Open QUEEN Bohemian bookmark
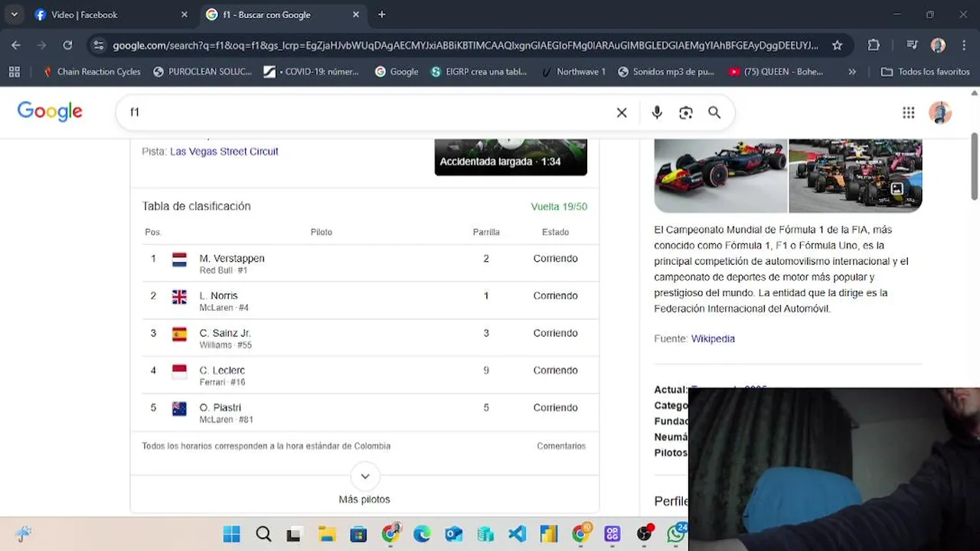The height and width of the screenshot is (551, 980). [x=776, y=71]
